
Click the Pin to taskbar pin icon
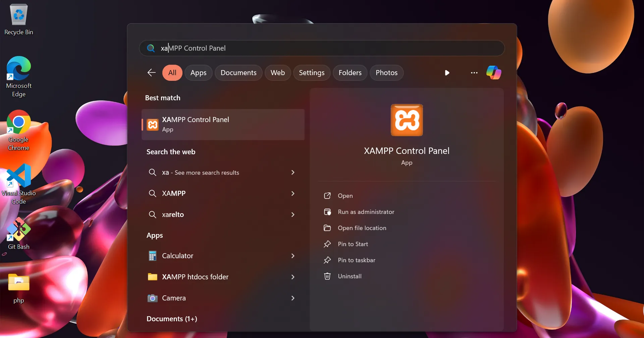(327, 260)
